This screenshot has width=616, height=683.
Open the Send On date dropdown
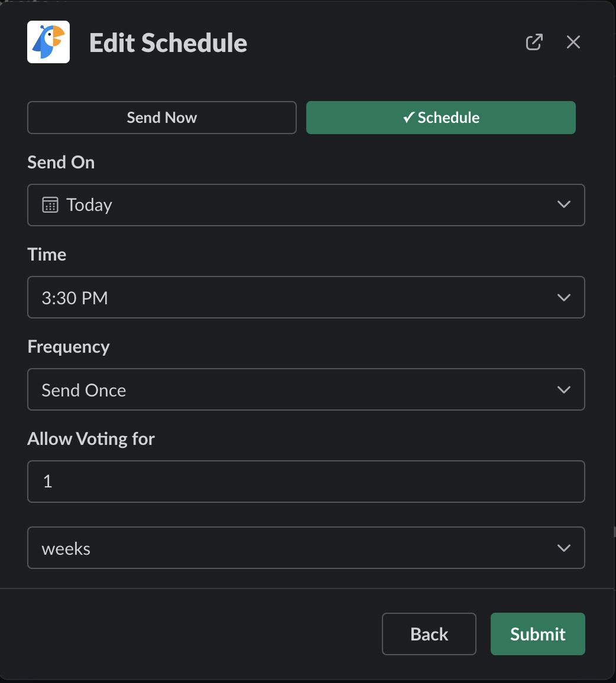pos(306,205)
